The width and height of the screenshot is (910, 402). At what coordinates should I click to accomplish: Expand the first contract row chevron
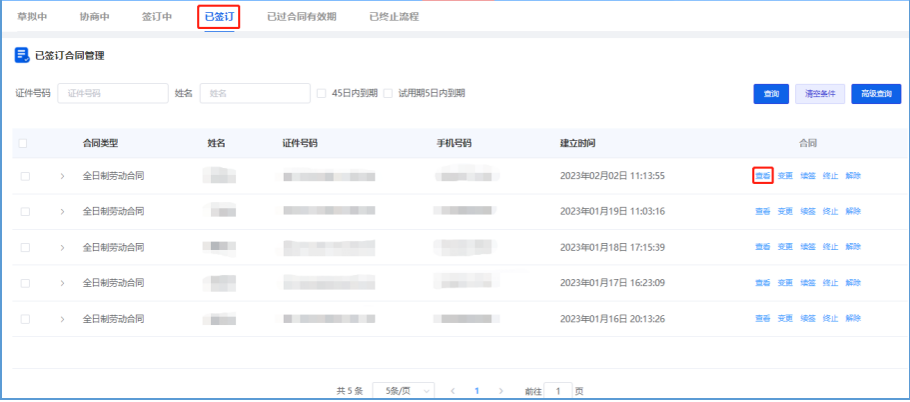pyautogui.click(x=62, y=176)
